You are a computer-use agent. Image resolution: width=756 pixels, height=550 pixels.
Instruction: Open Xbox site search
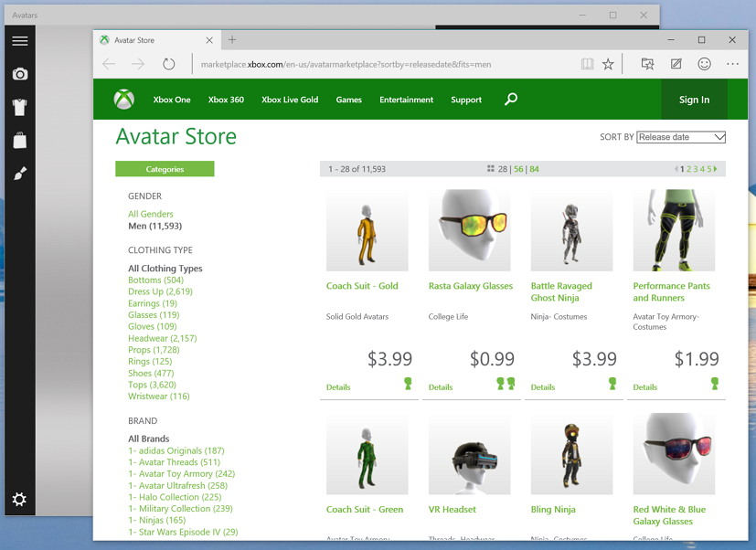click(510, 100)
